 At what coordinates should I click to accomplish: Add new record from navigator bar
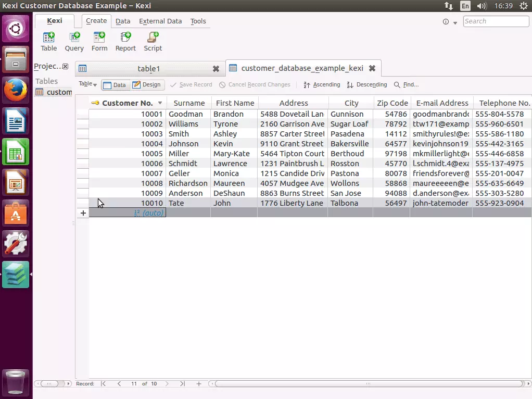tap(199, 384)
